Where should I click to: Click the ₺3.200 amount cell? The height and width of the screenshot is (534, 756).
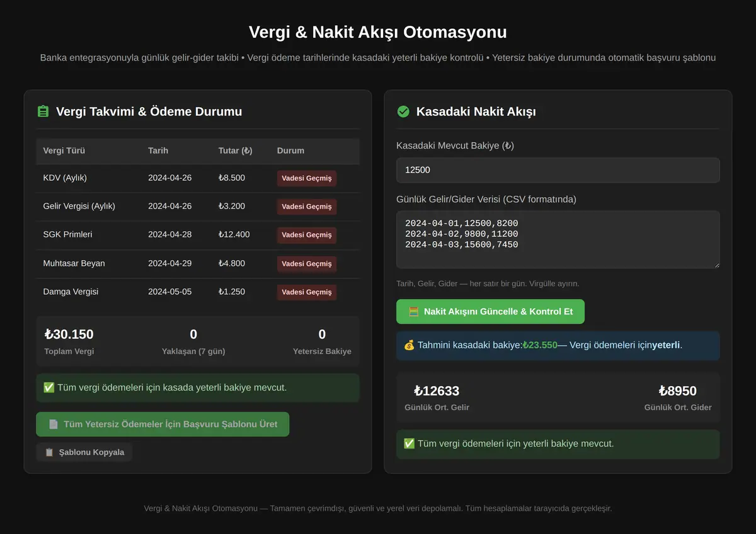(x=232, y=206)
